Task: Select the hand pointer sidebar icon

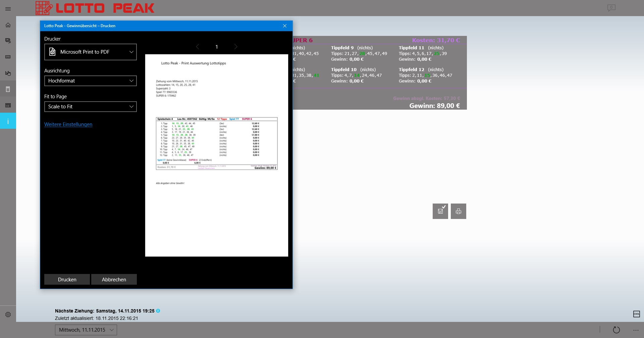Action: pos(8,73)
